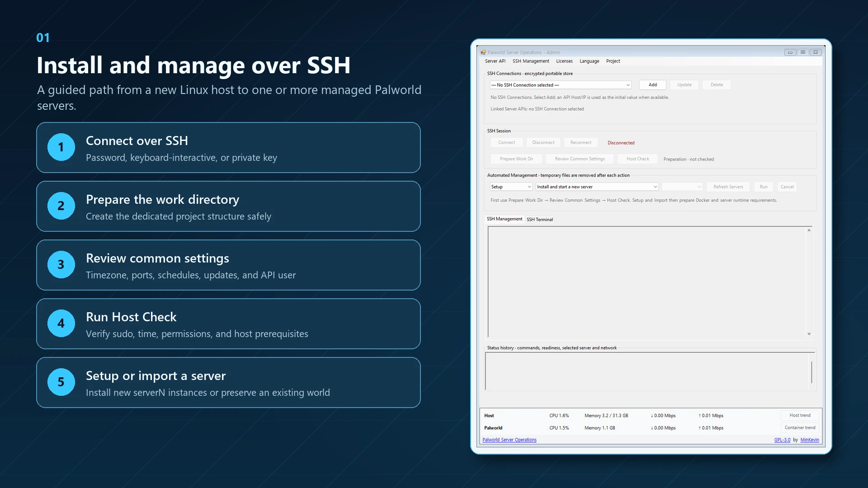Minimize the Palworld Server Operations window
868x488 pixels.
[x=790, y=52]
